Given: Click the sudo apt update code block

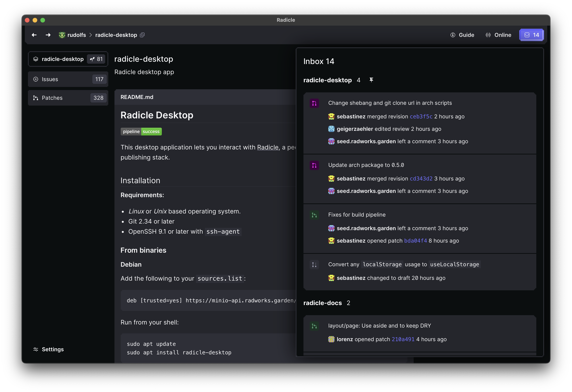Looking at the screenshot, I should coord(208,348).
